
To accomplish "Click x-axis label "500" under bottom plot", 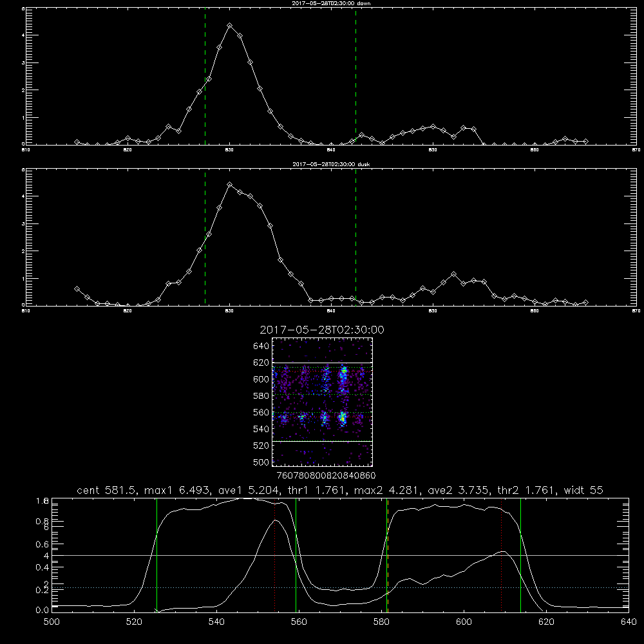I will [52, 622].
